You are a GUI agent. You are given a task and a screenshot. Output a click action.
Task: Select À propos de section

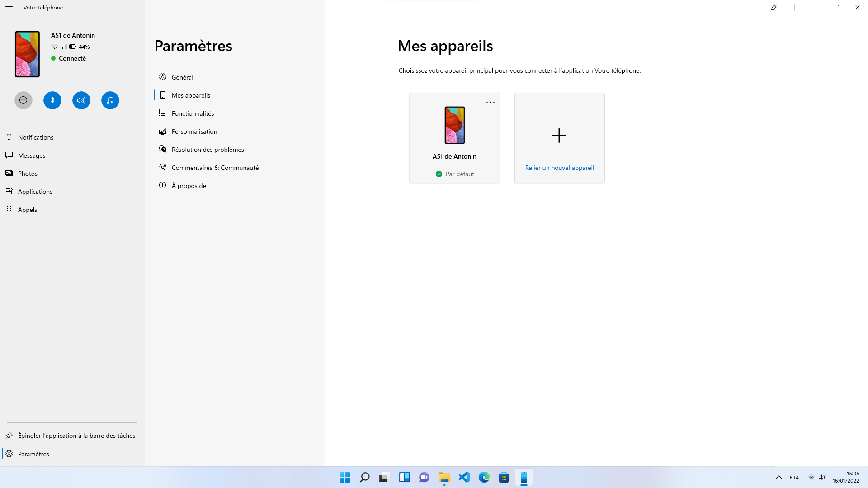coord(235,186)
